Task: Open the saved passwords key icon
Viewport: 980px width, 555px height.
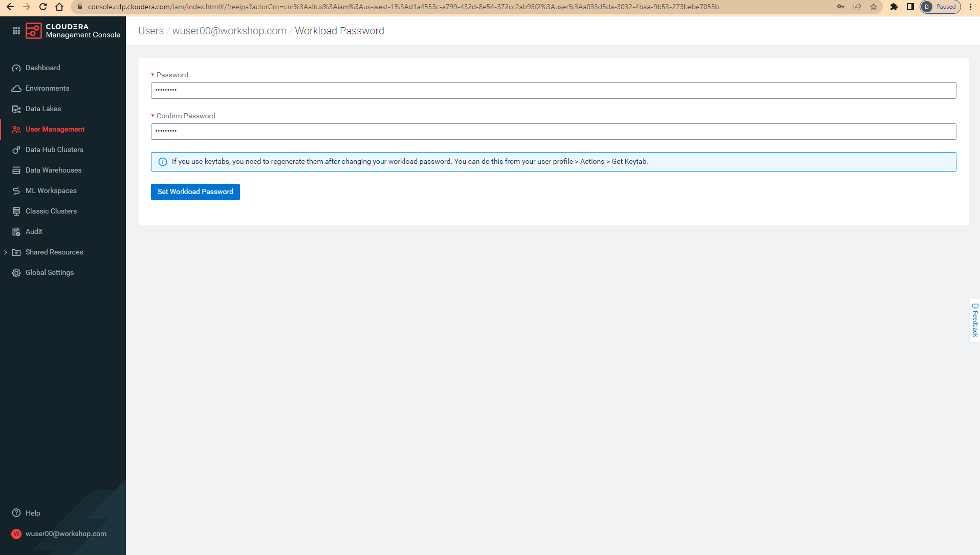Action: tap(841, 7)
